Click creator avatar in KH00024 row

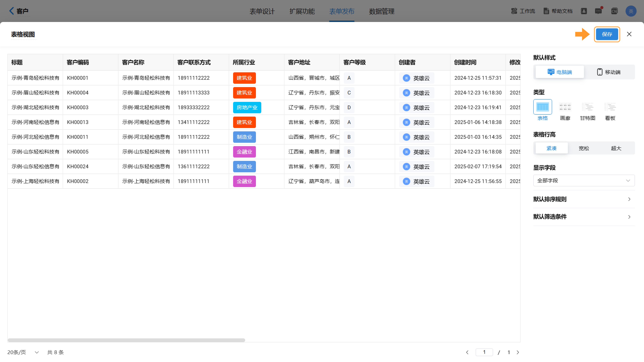pos(407,167)
